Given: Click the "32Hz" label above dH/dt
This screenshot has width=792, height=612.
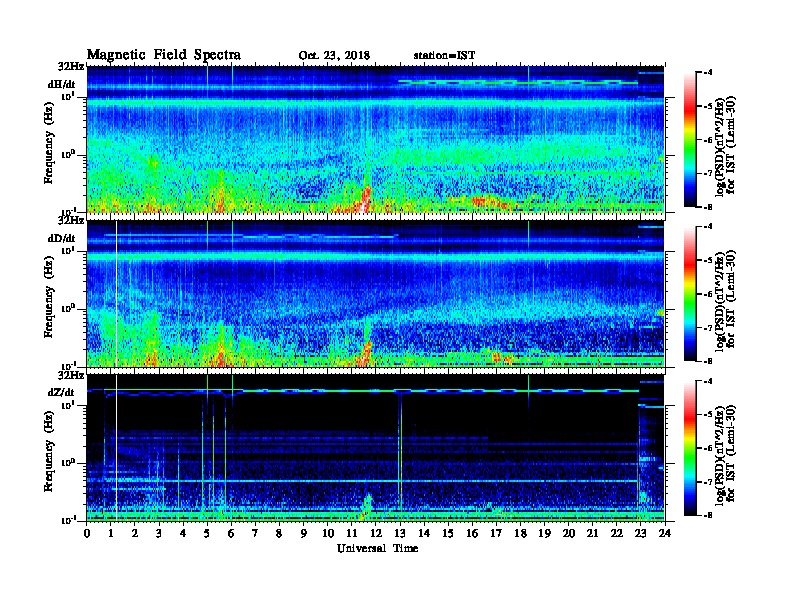Looking at the screenshot, I should click(x=71, y=66).
